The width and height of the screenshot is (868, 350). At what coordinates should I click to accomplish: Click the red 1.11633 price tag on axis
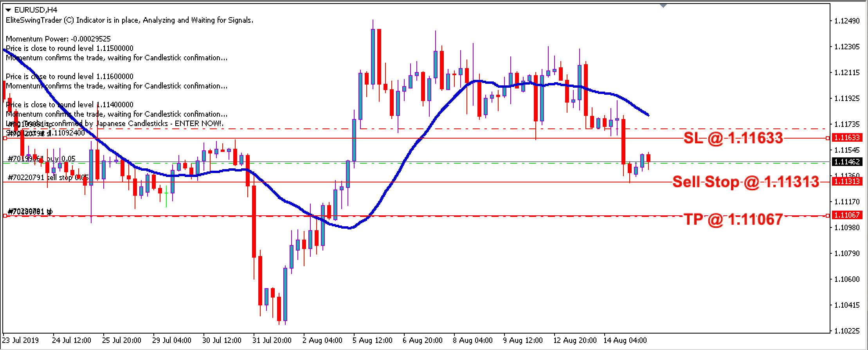(847, 137)
